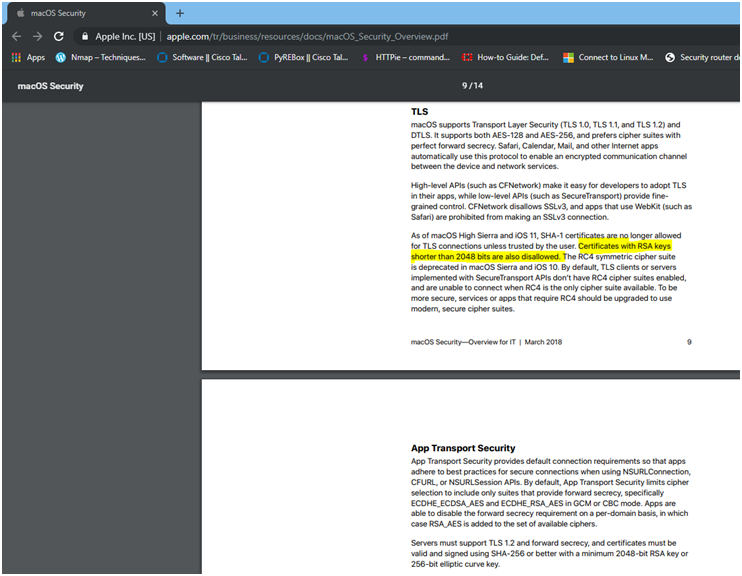The width and height of the screenshot is (742, 576).
Task: Click the Software Cisco Talos circle icon
Action: pyautogui.click(x=162, y=57)
